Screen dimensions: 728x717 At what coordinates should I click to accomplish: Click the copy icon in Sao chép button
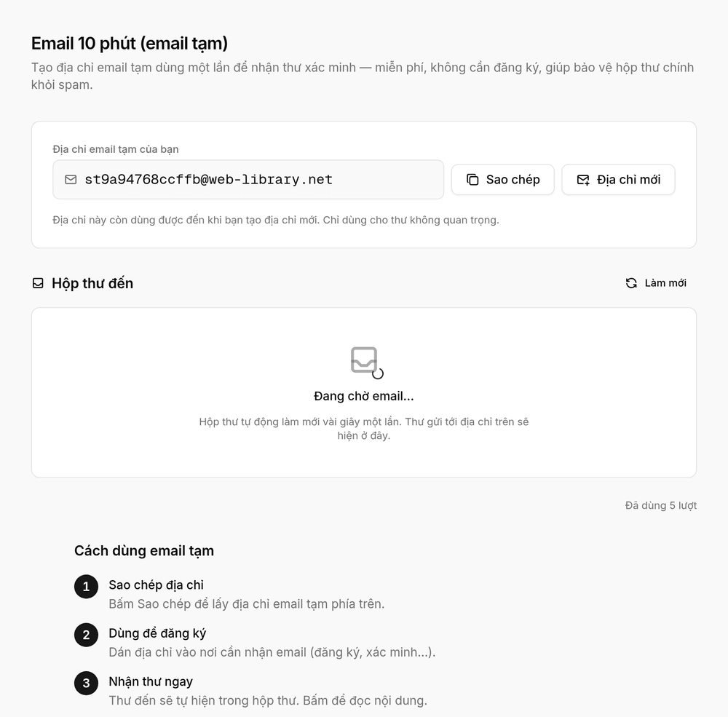pyautogui.click(x=472, y=180)
